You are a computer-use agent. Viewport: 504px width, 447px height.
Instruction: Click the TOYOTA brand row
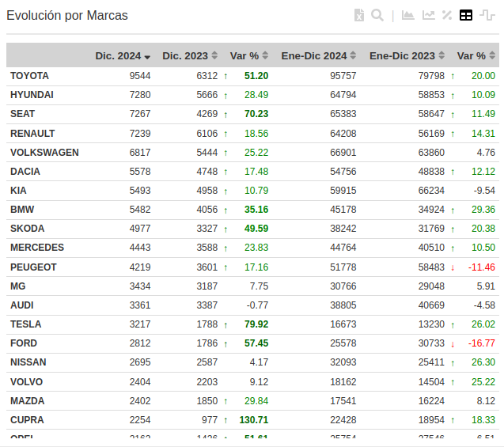(x=29, y=76)
